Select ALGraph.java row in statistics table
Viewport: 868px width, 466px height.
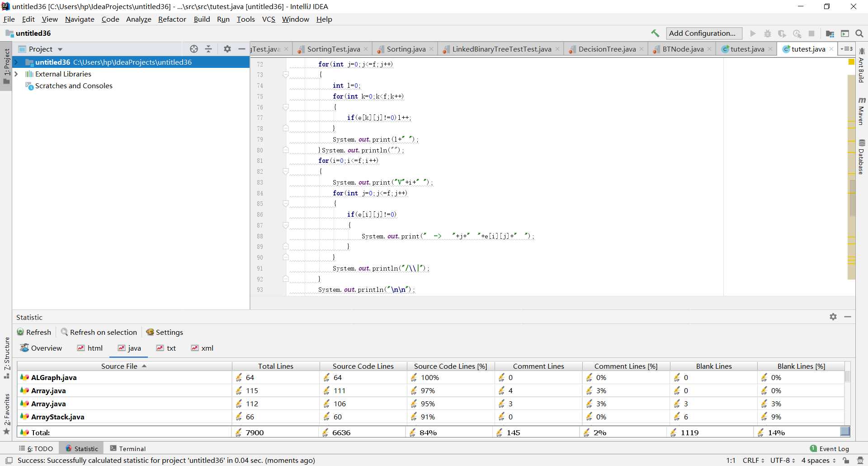coord(431,377)
